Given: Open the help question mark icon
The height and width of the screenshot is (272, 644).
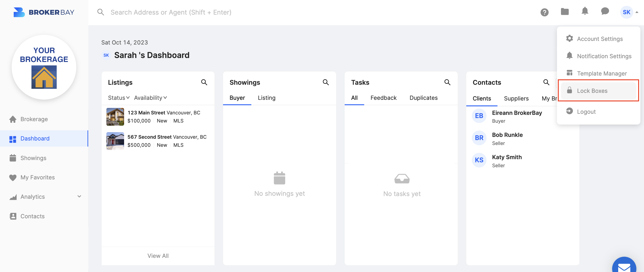Looking at the screenshot, I should pos(544,12).
